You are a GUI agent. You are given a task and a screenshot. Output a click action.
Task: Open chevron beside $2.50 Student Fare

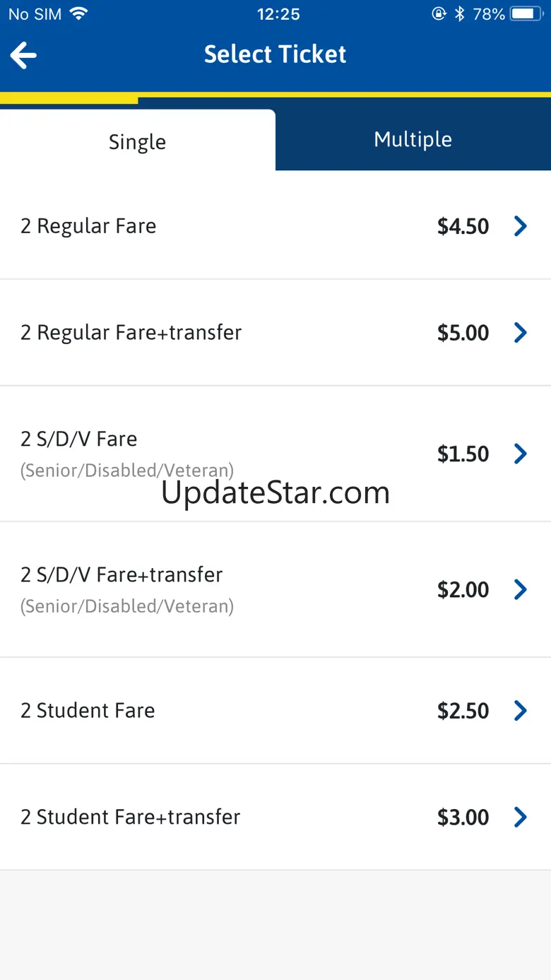(x=521, y=711)
